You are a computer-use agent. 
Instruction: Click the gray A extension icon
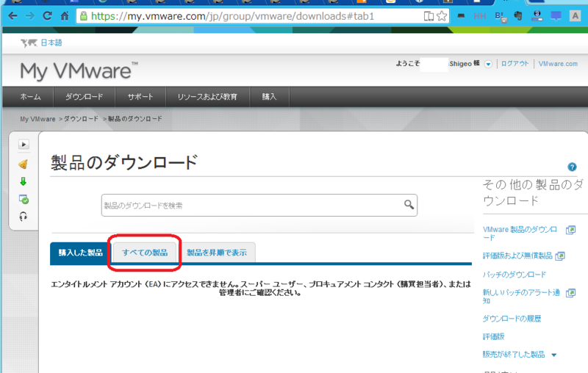[x=575, y=16]
